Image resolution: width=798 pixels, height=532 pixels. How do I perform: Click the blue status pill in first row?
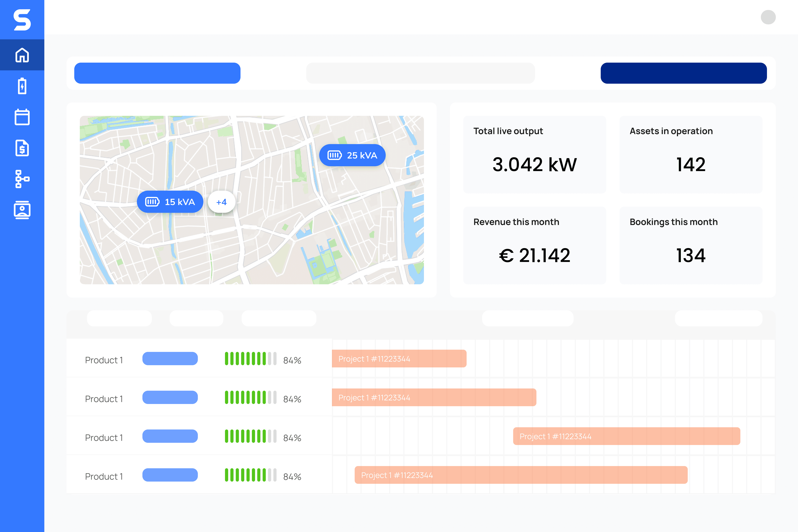[x=170, y=359]
